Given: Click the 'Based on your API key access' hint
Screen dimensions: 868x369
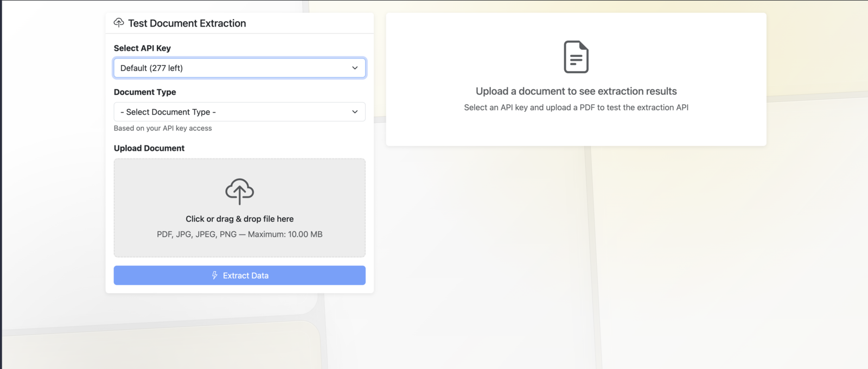Looking at the screenshot, I should pos(163,128).
